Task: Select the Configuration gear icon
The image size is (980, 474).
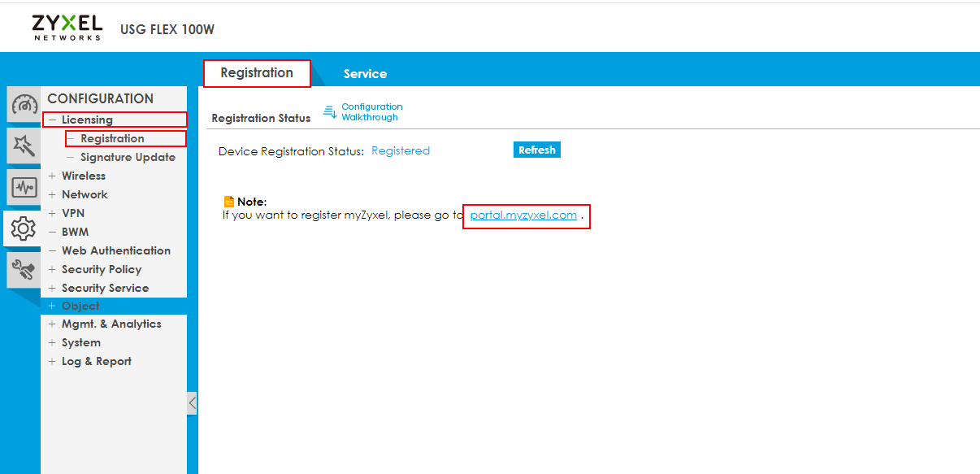Action: [x=23, y=229]
